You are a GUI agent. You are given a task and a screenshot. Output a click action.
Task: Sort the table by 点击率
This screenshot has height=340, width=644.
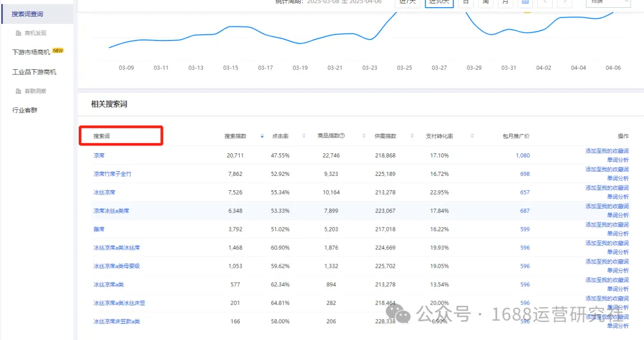[x=304, y=136]
